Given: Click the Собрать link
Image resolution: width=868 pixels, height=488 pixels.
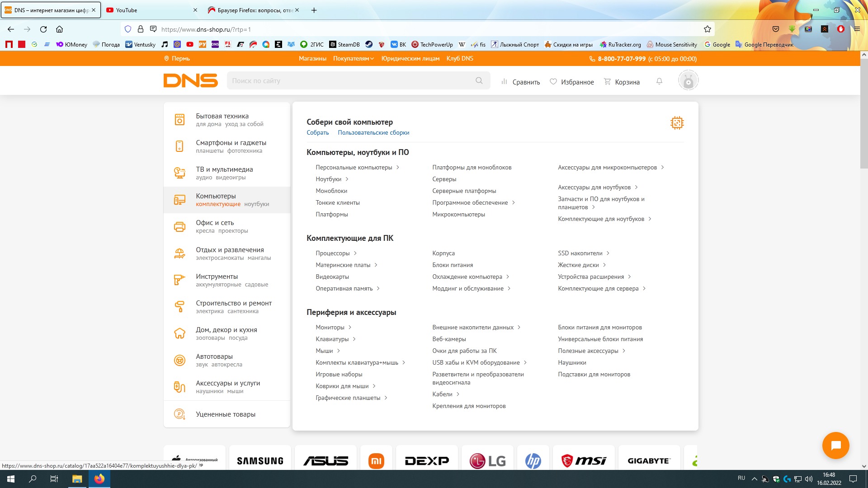Looking at the screenshot, I should [317, 133].
